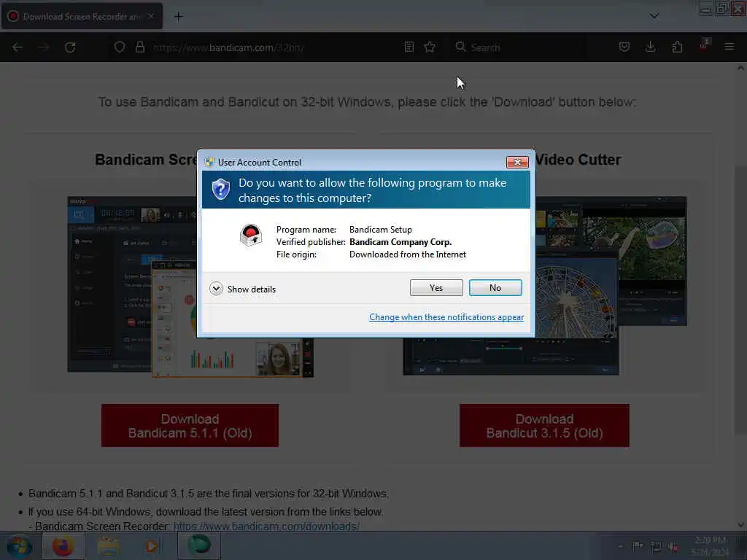Click No in User Account Control dialog

pos(495,287)
